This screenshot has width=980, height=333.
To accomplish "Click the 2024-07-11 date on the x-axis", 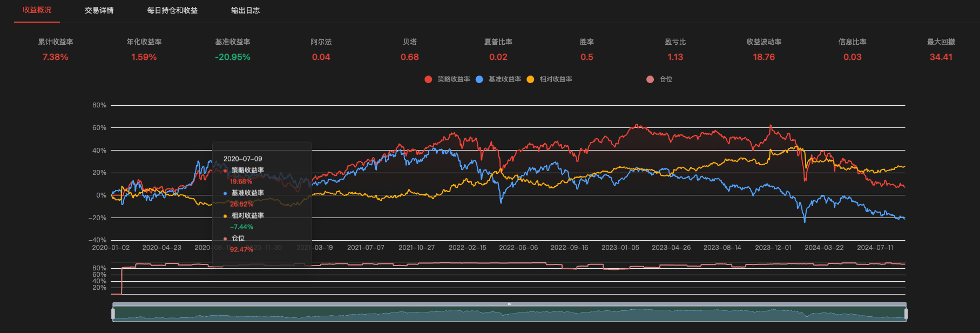I will pos(875,248).
